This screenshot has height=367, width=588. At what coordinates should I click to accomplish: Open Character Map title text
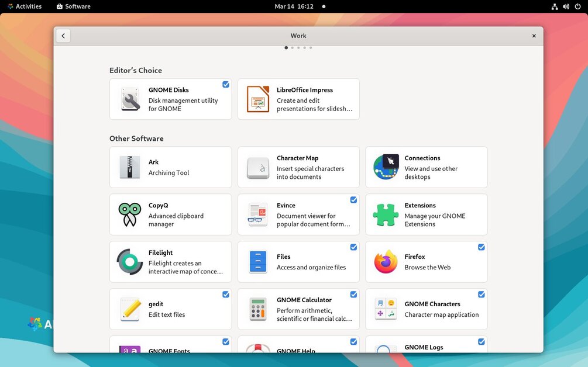pyautogui.click(x=298, y=158)
